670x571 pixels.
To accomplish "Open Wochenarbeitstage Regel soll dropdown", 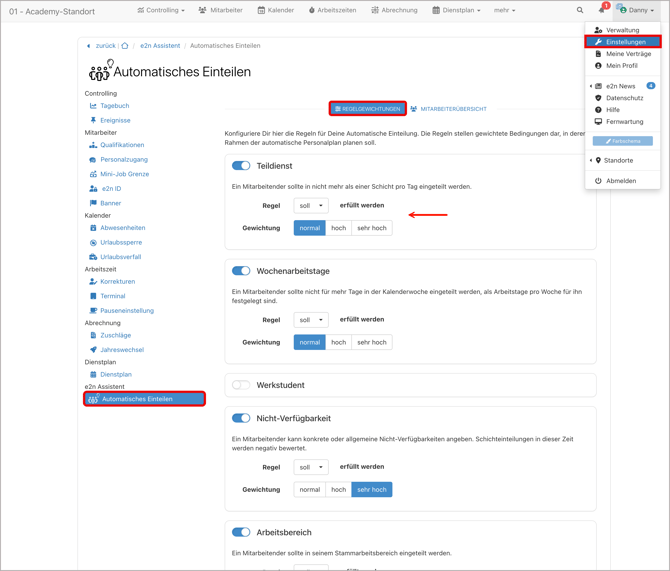I will pyautogui.click(x=311, y=320).
